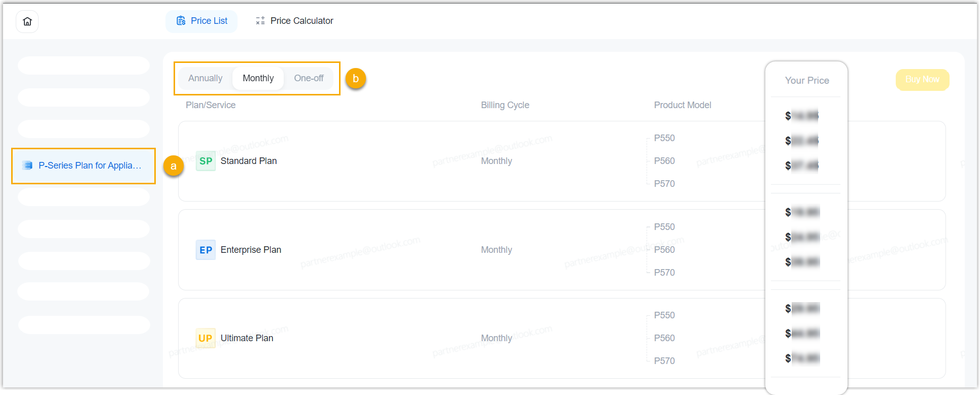This screenshot has width=980, height=395.
Task: Click the UP Ultimate Plan badge
Action: (x=206, y=338)
